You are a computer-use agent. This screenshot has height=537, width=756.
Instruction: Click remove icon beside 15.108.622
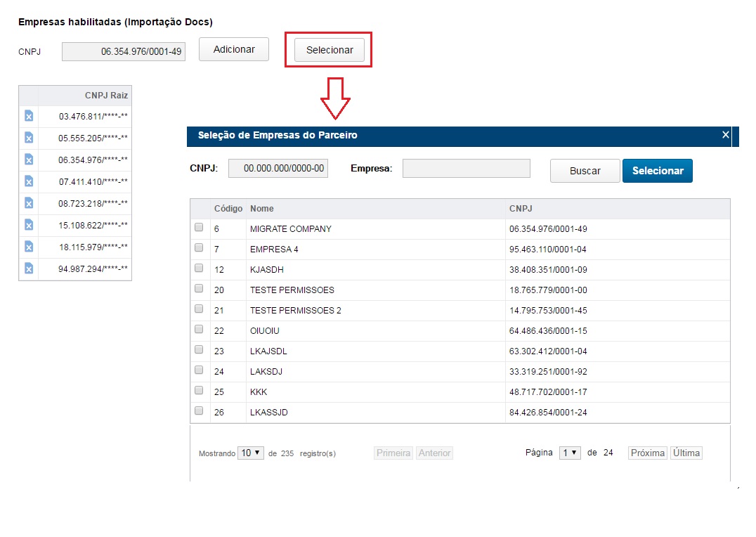tap(29, 225)
